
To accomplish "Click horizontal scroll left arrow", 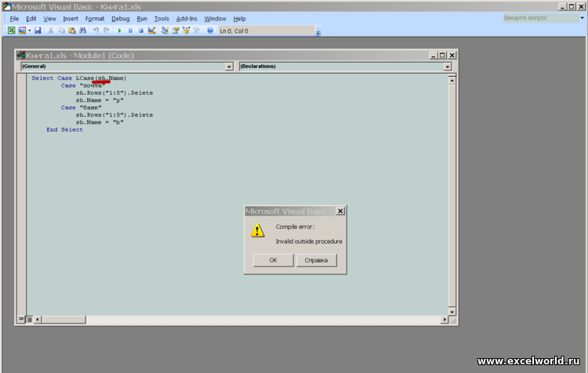I will pyautogui.click(x=38, y=320).
